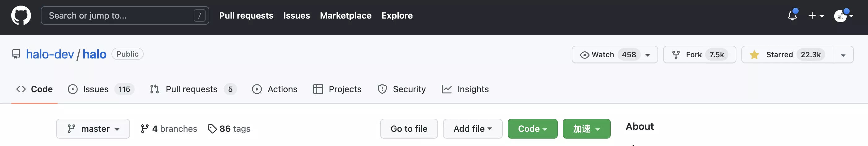This screenshot has width=868, height=146.
Task: Focus the Search or jump to field
Action: tap(118, 15)
